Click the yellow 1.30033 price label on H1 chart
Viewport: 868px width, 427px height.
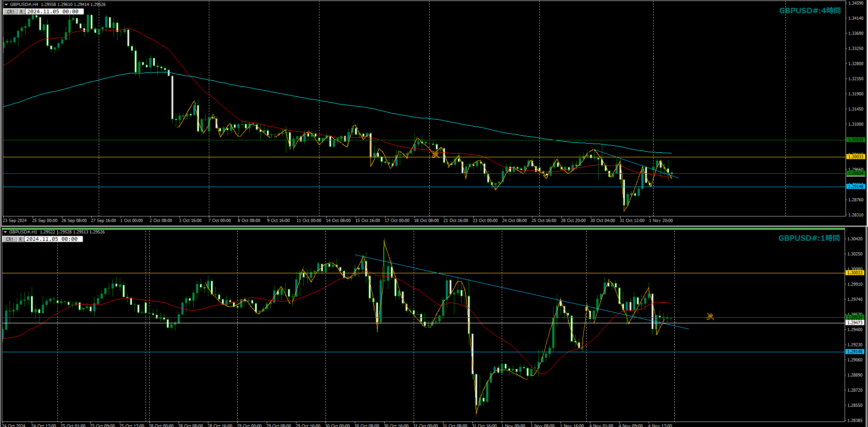(855, 273)
